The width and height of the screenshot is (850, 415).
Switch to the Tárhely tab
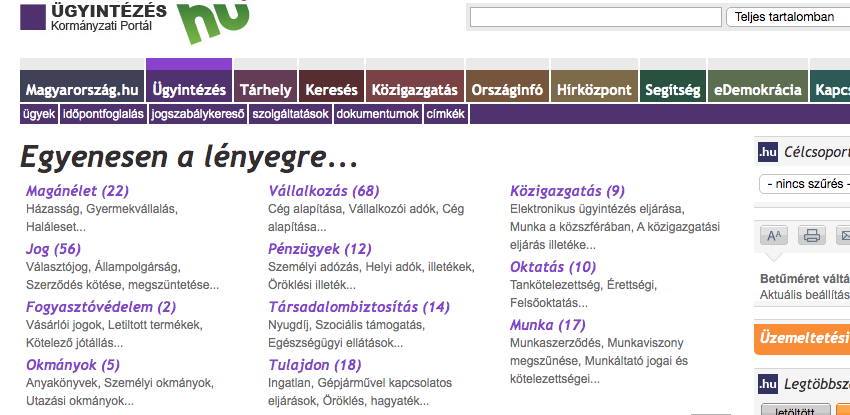(x=266, y=86)
